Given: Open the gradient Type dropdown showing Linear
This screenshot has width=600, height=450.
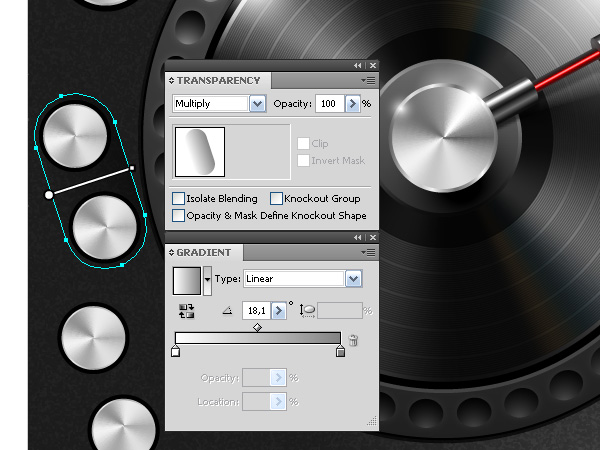Looking at the screenshot, I should click(x=354, y=279).
